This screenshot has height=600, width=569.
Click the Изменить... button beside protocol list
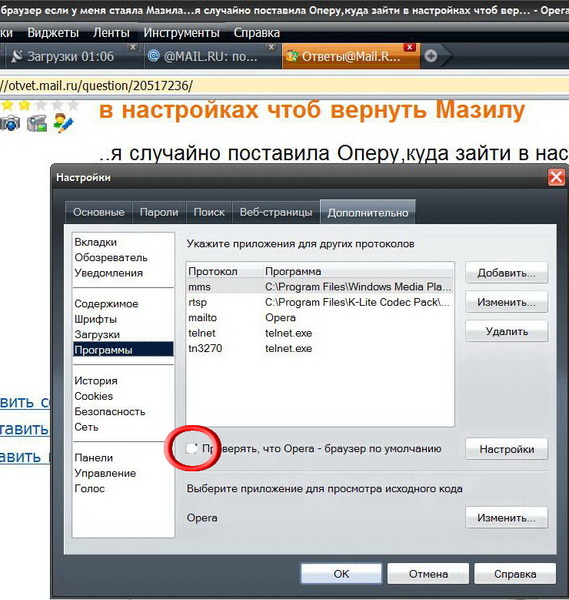[x=507, y=302]
